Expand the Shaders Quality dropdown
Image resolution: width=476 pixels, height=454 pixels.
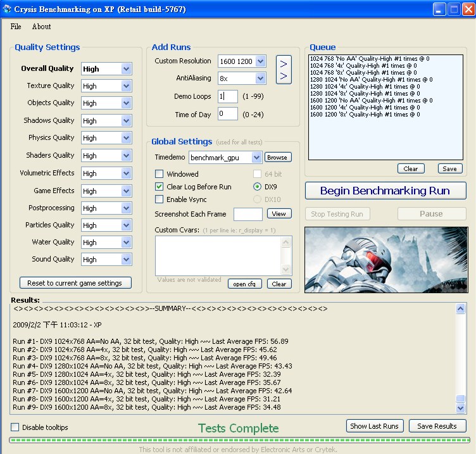point(127,156)
